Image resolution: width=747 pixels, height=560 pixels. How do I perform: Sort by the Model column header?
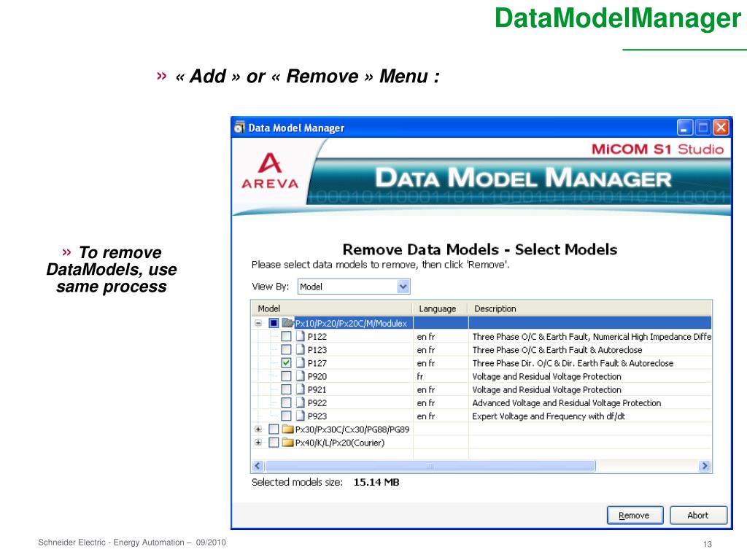tap(332, 308)
